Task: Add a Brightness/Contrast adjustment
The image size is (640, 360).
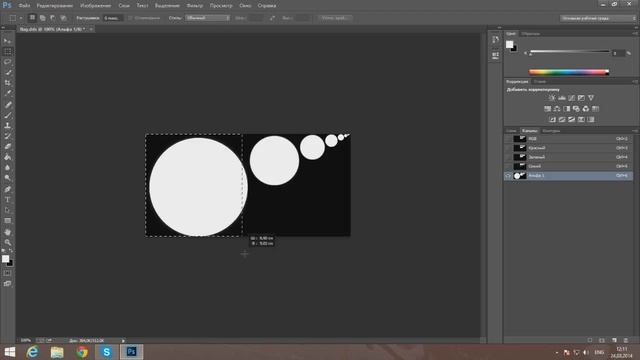Action: click(552, 98)
